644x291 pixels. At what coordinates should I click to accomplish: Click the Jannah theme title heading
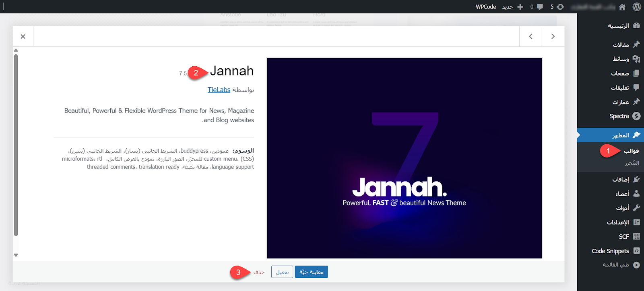point(232,71)
